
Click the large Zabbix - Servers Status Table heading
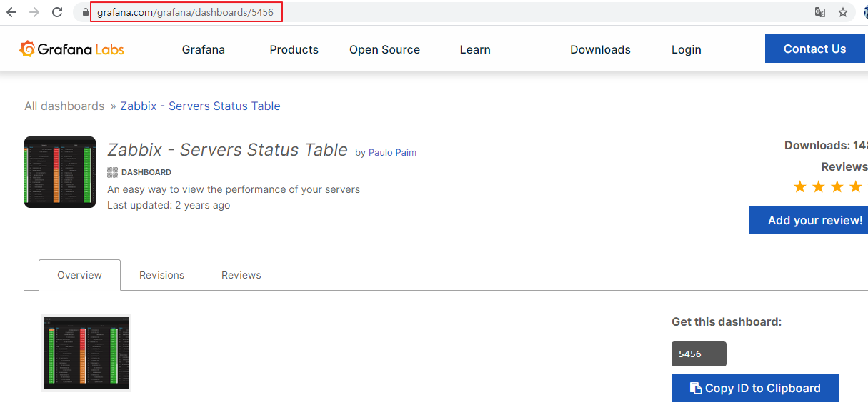point(227,150)
